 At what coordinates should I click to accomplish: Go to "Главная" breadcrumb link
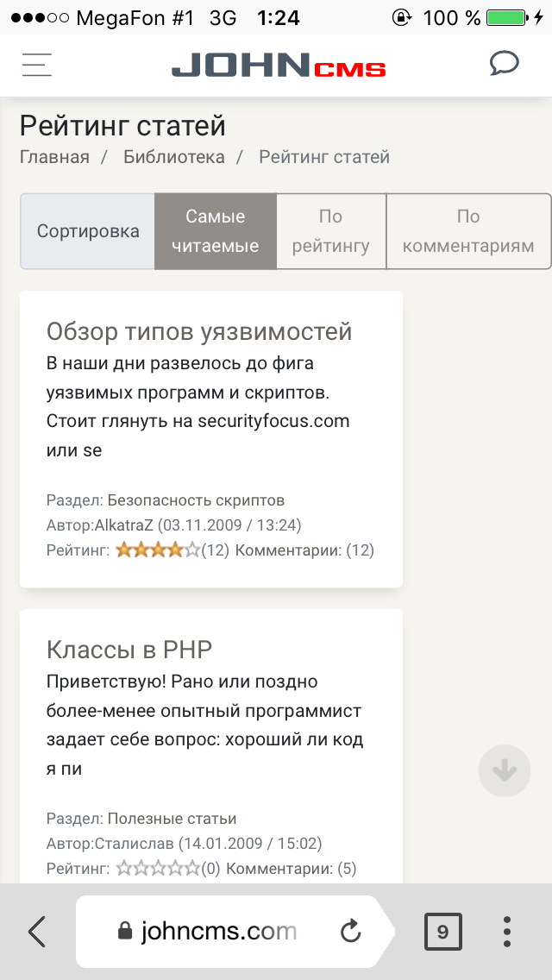click(x=54, y=157)
